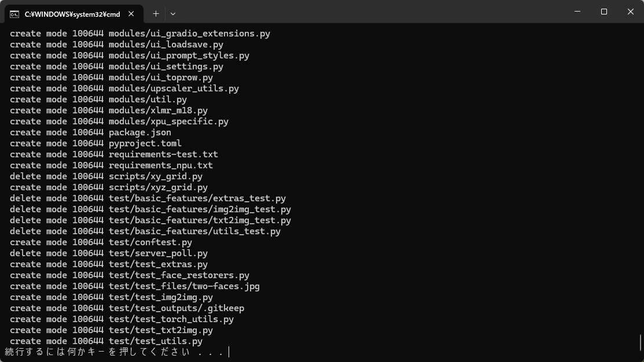Select the C:\WINDOWS\system32\cmd tab title

click(72, 14)
